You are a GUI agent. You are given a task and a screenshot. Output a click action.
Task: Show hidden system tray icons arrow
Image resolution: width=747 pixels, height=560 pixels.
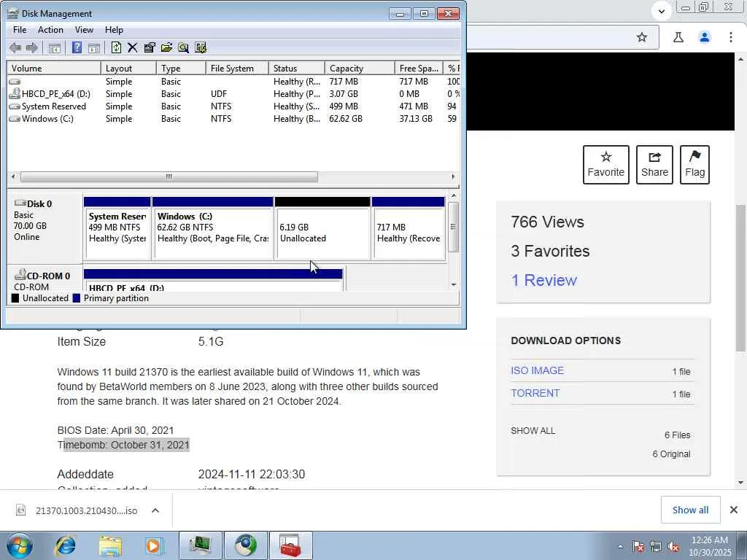pos(620,547)
